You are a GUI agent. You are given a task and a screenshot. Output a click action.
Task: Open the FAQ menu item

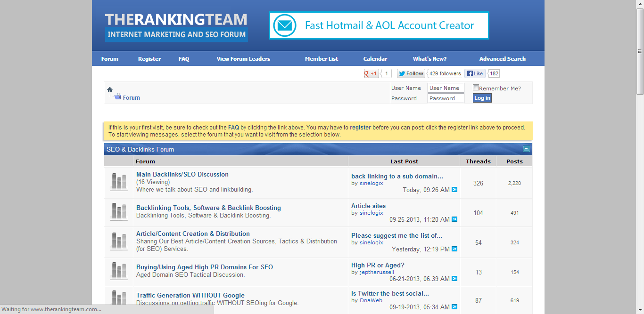coord(184,59)
